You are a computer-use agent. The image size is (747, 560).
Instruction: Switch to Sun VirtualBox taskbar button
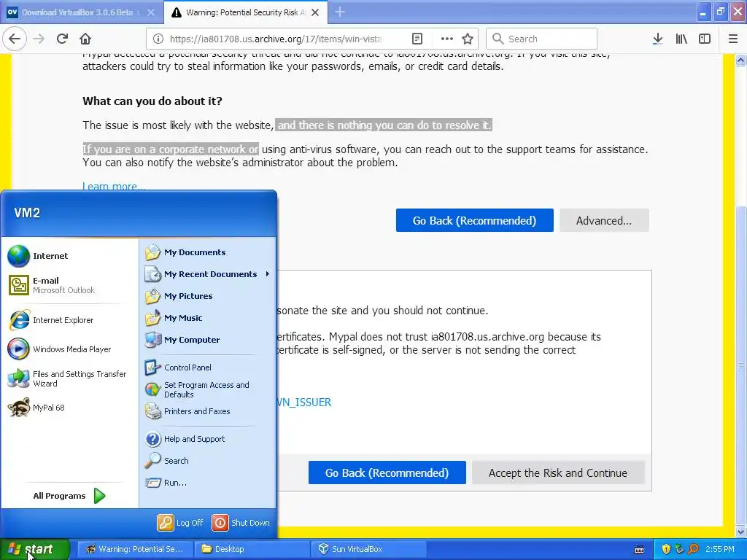368,549
